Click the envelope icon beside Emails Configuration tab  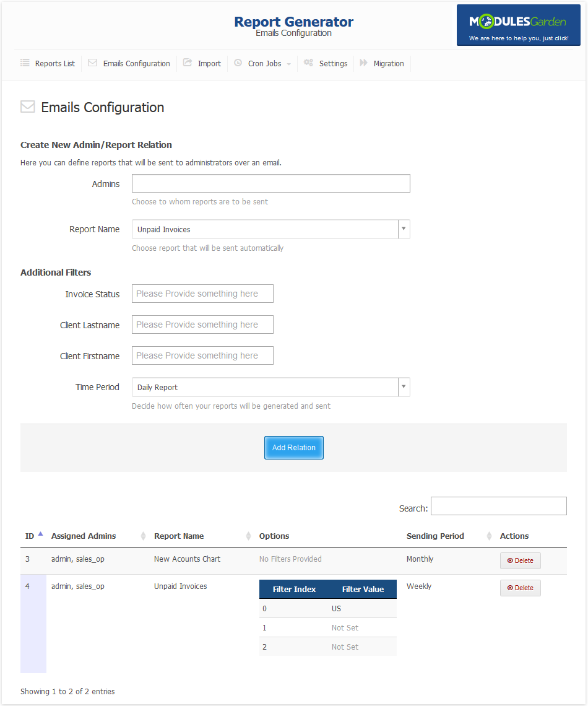click(92, 63)
